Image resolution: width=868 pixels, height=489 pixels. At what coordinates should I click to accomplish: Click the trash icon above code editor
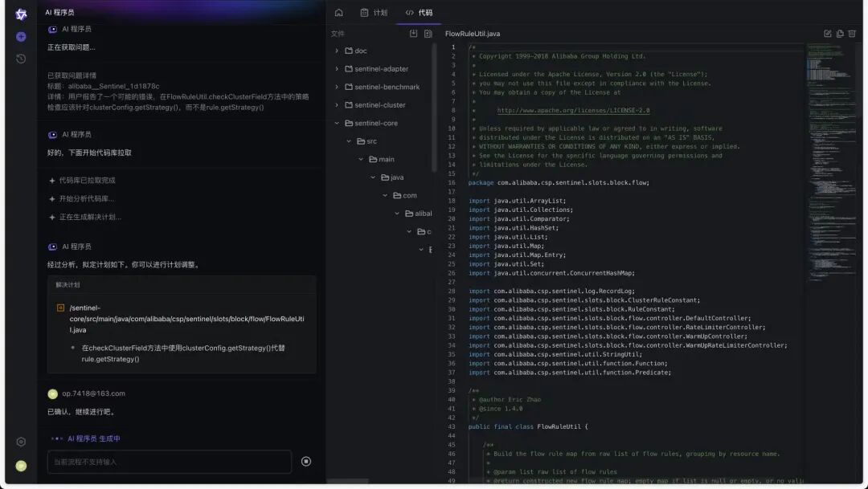852,34
